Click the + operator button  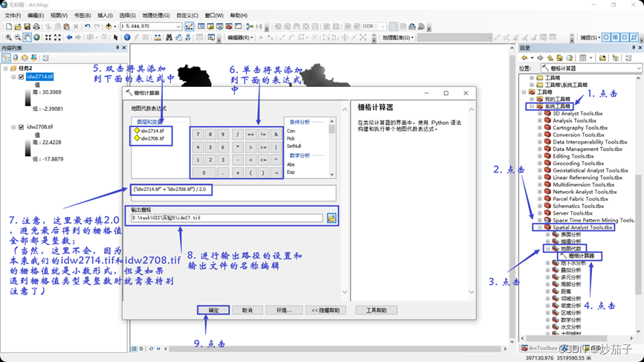point(237,172)
